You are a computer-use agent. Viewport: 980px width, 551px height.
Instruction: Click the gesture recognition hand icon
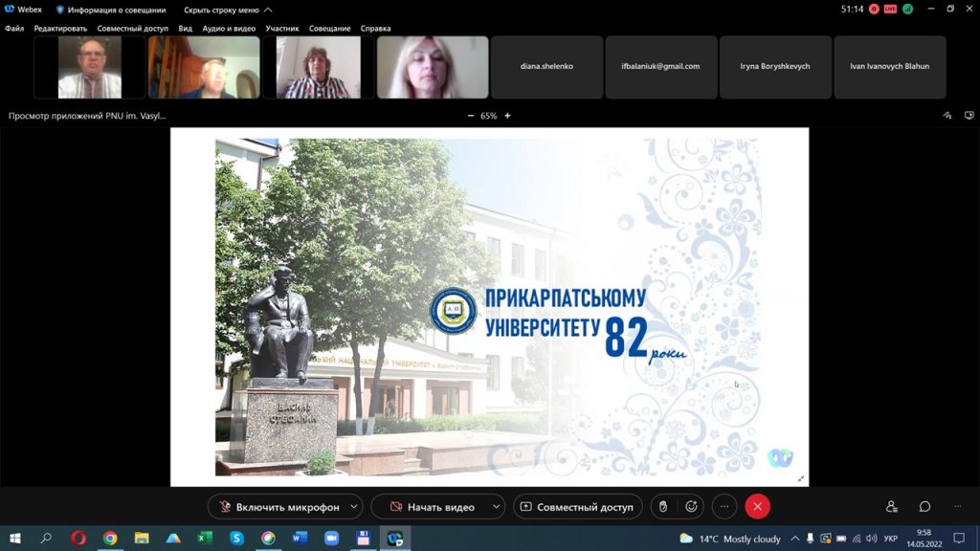tap(662, 506)
